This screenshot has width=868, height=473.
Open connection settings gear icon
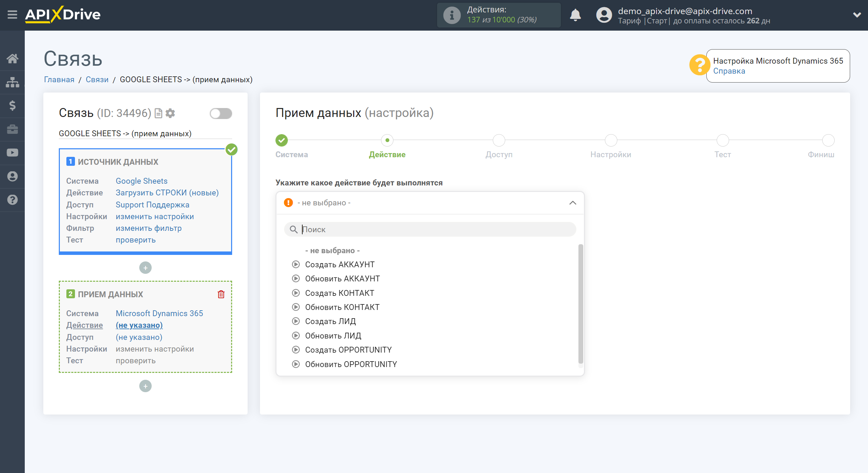click(170, 113)
